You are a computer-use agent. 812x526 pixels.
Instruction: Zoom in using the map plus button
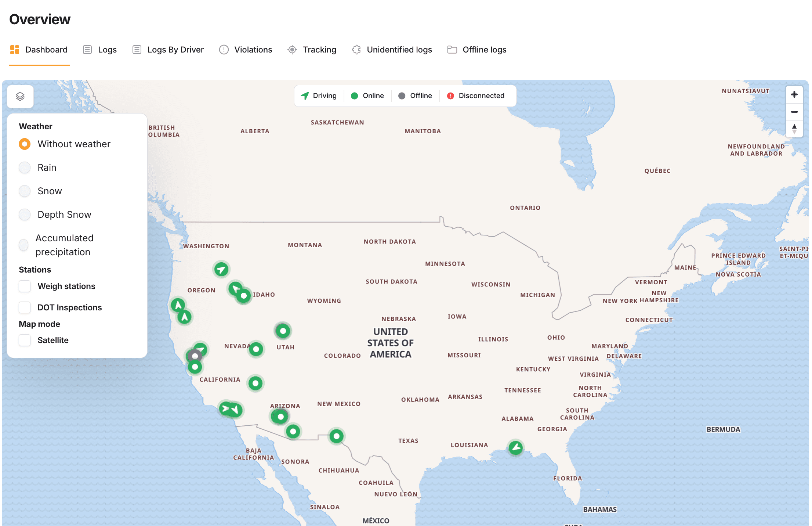(794, 95)
